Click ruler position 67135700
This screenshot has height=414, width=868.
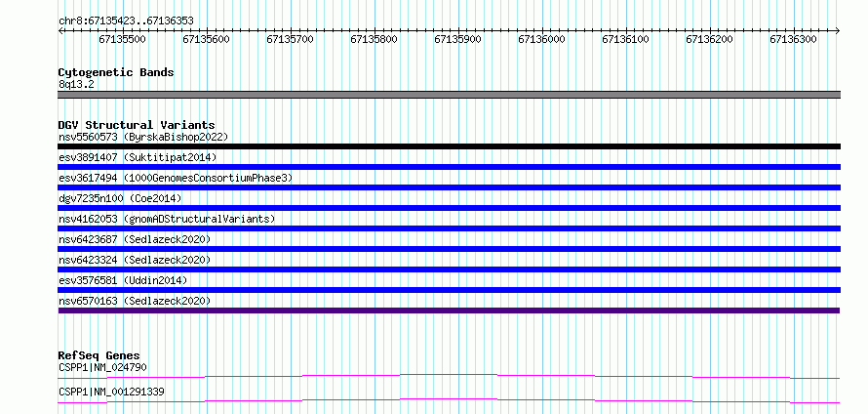pos(290,39)
